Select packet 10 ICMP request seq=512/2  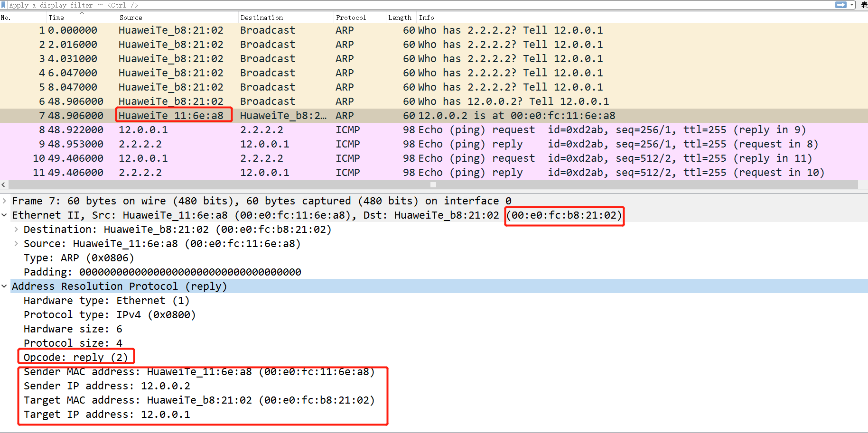434,158
